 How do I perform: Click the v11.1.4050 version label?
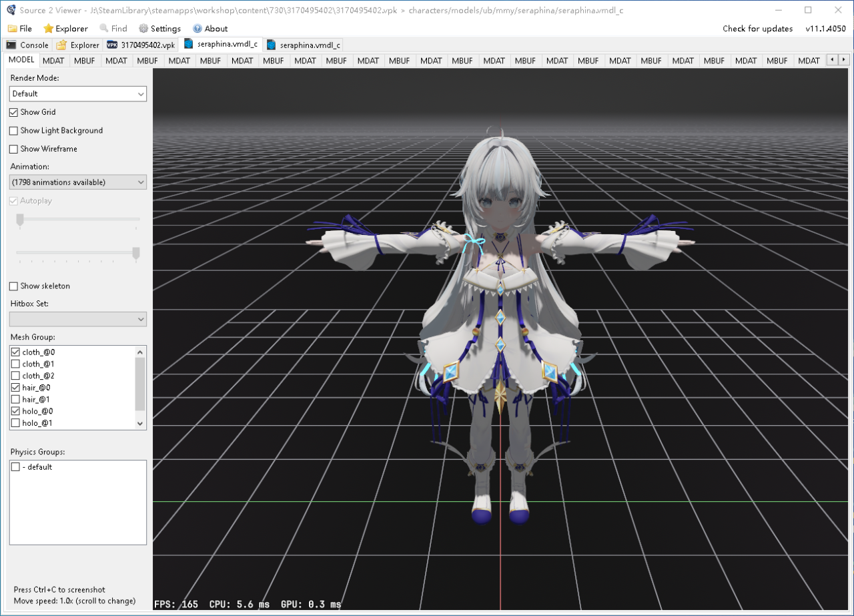825,29
